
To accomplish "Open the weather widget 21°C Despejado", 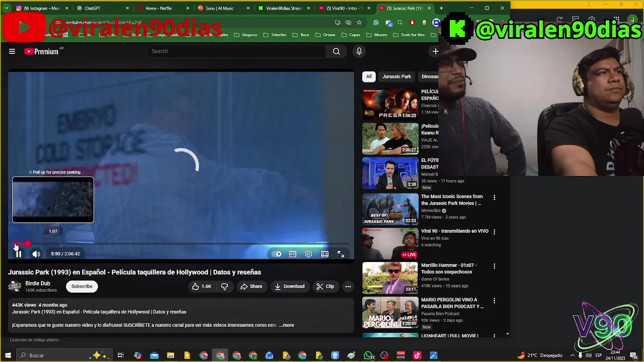I will click(x=540, y=355).
